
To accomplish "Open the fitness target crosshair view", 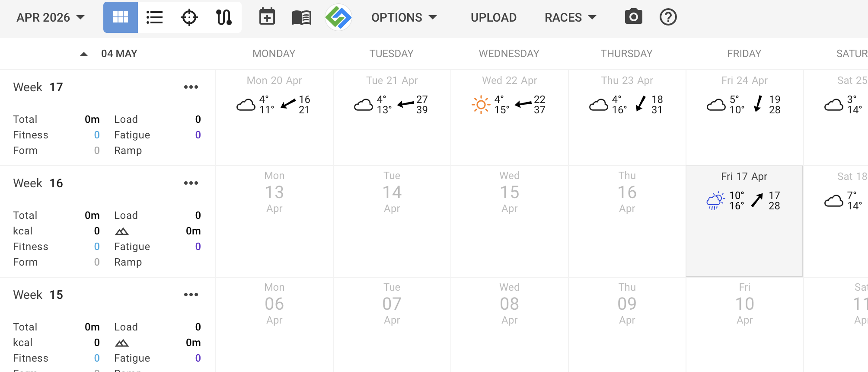I will [189, 17].
